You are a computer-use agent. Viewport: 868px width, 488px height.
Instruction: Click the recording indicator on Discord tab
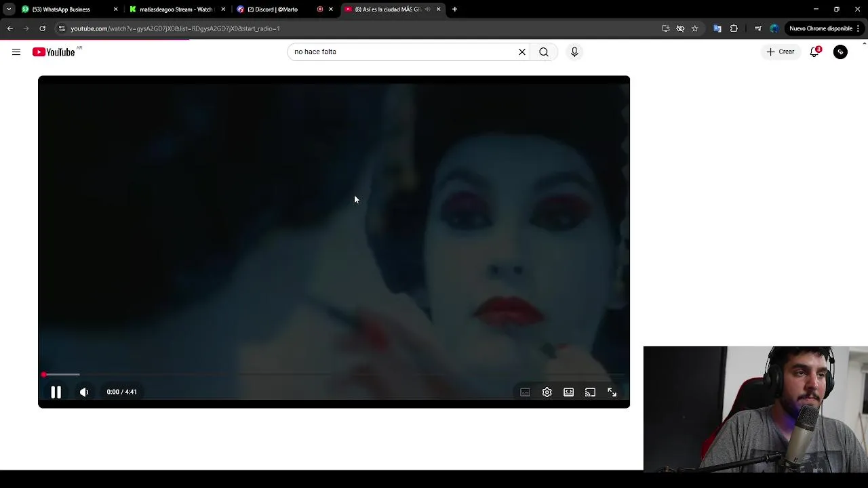pos(320,9)
